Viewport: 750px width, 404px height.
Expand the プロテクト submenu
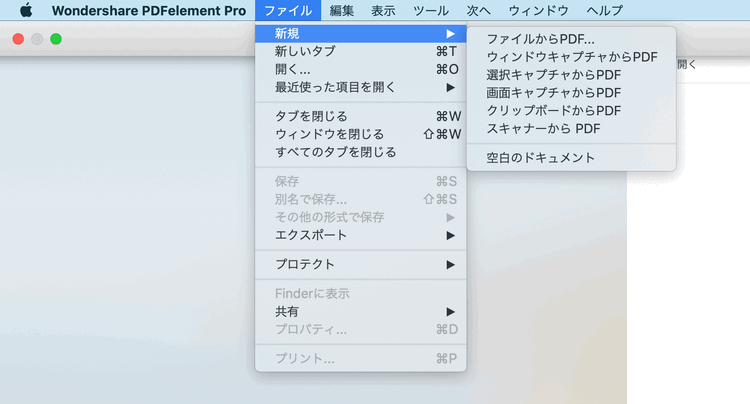(x=361, y=264)
